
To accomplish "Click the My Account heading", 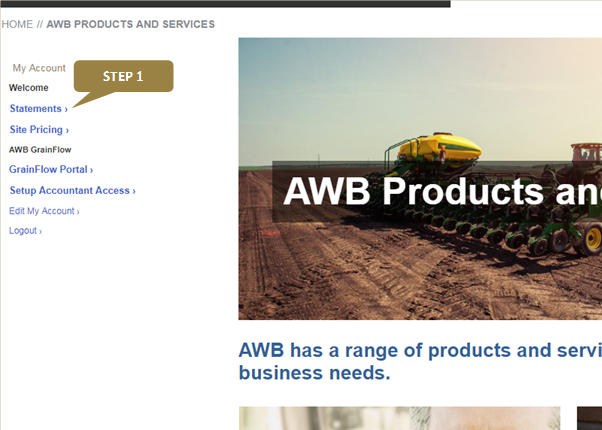I will point(39,68).
